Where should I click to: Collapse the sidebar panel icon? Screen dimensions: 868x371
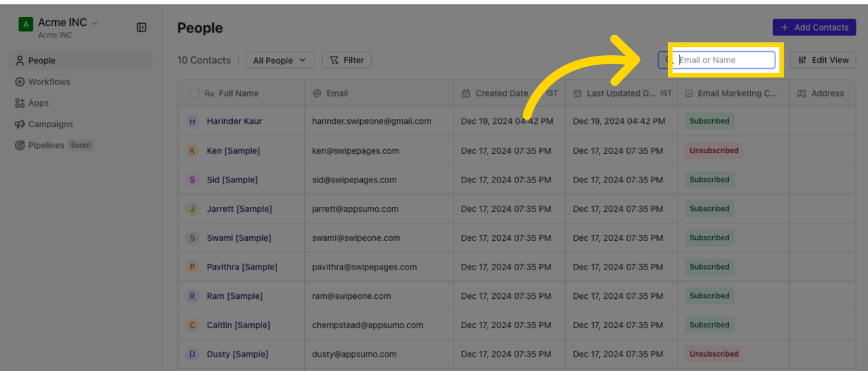tap(142, 27)
